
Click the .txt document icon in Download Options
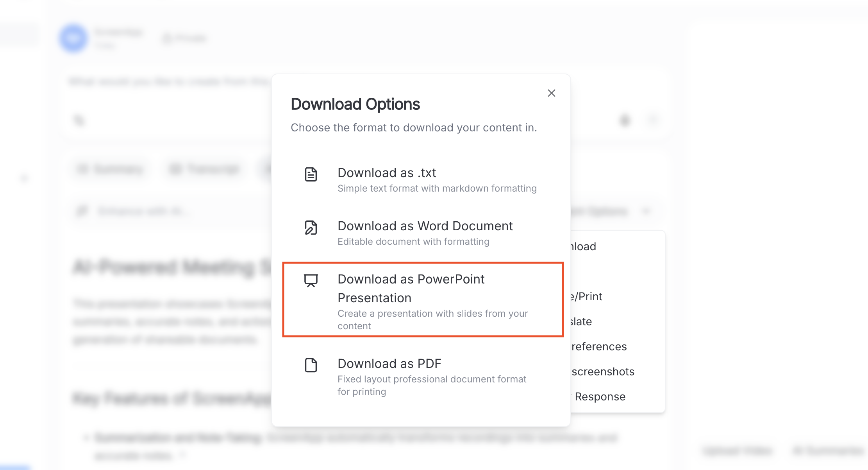(310, 174)
